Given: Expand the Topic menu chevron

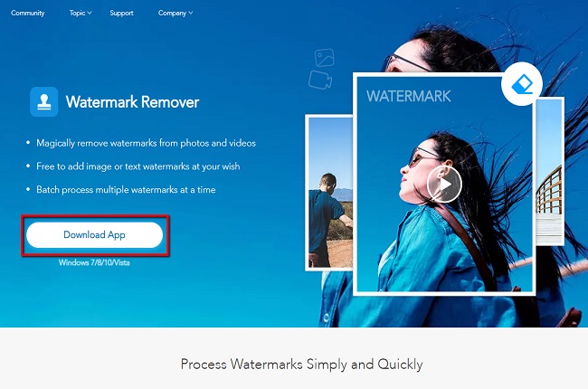Looking at the screenshot, I should click(x=90, y=13).
